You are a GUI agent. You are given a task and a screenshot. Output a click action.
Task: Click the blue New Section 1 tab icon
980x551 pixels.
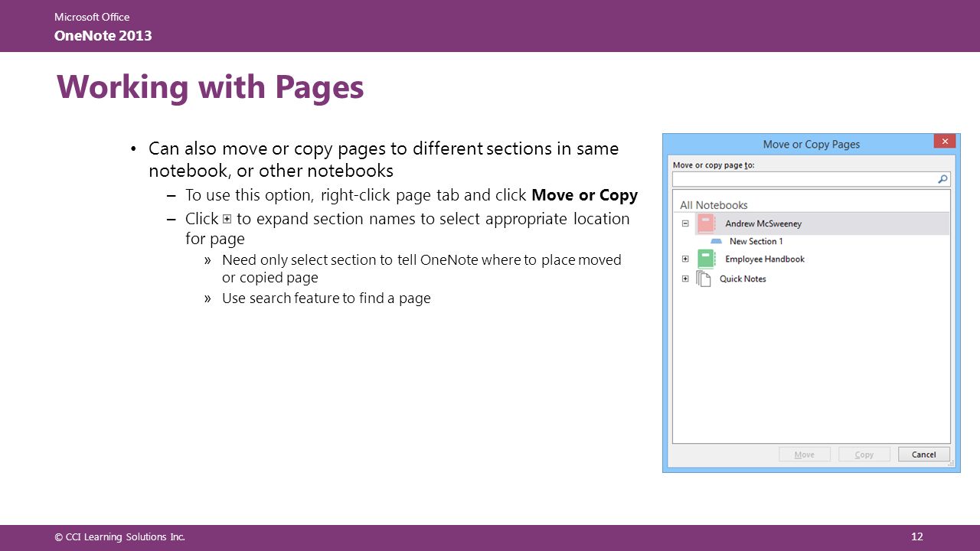pyautogui.click(x=717, y=241)
